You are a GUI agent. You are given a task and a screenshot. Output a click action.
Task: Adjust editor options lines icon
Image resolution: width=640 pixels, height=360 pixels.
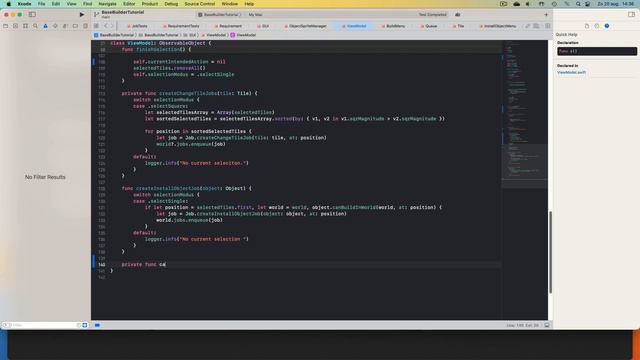click(536, 26)
